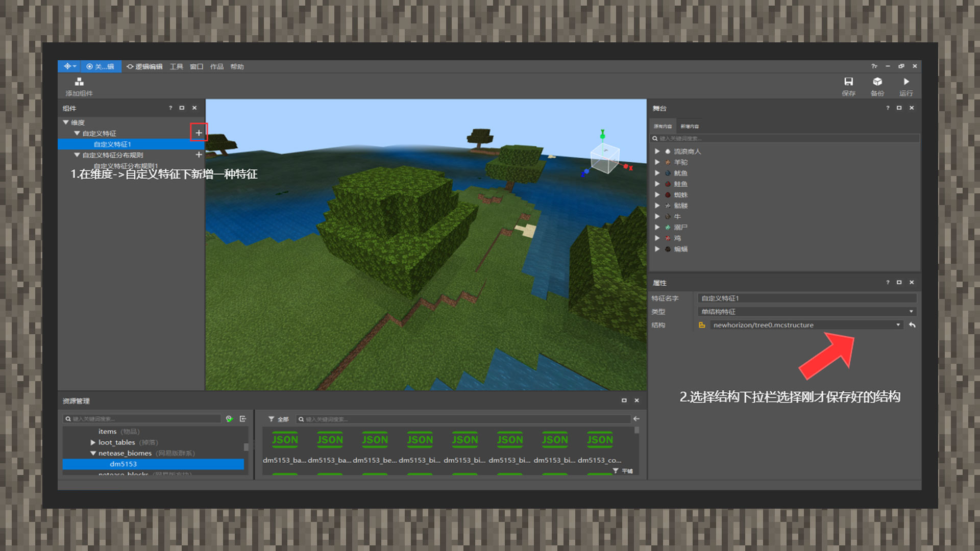Select the 骷髅 entity in 舞台 list
980x551 pixels.
click(x=680, y=206)
